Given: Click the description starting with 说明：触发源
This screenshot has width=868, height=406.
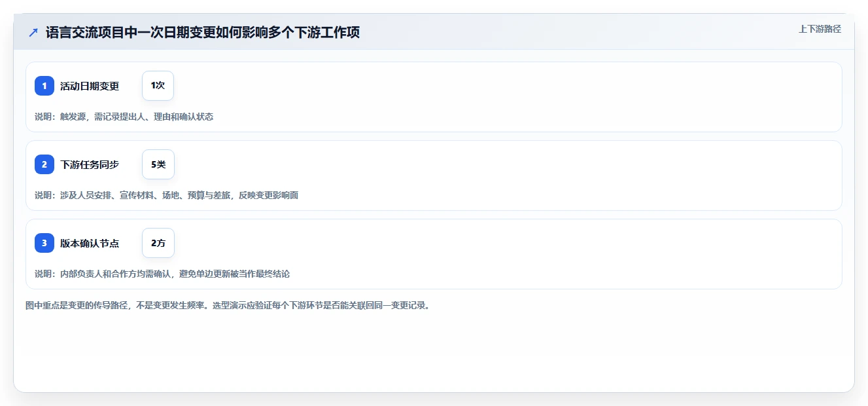Looking at the screenshot, I should coord(124,117).
